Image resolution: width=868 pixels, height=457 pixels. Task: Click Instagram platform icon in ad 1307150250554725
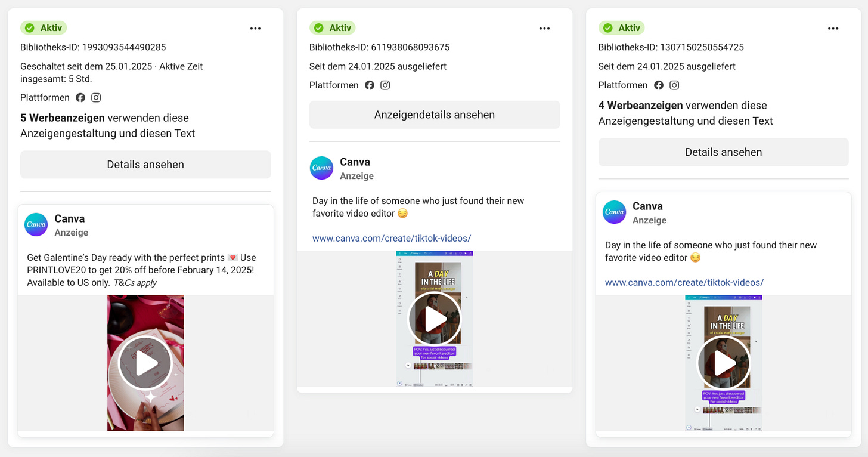[x=674, y=85]
